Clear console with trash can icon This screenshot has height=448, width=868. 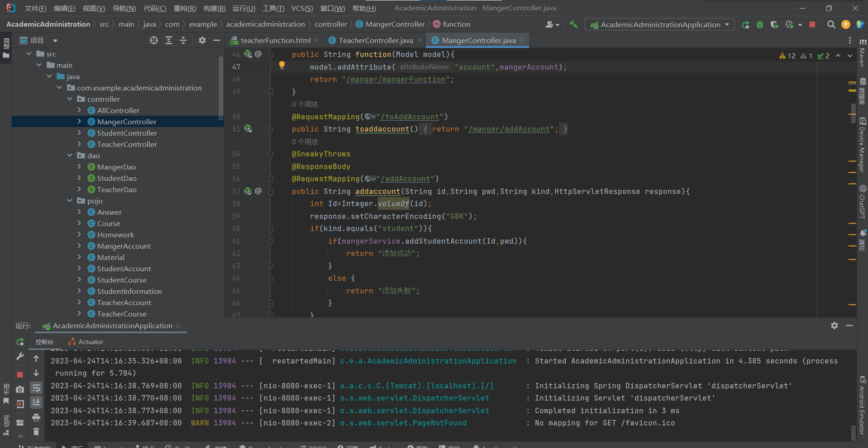pos(36,432)
